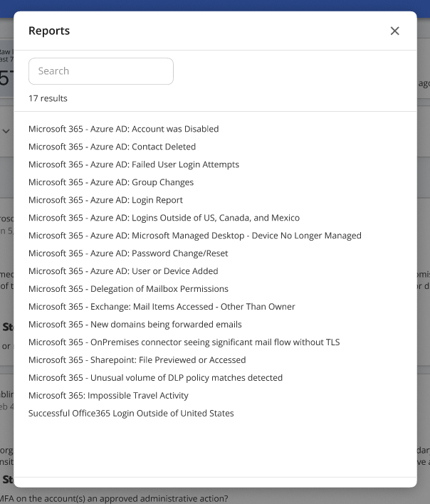430x504 pixels.
Task: Open Azure AD: Account was Disabled report
Action: tap(123, 129)
